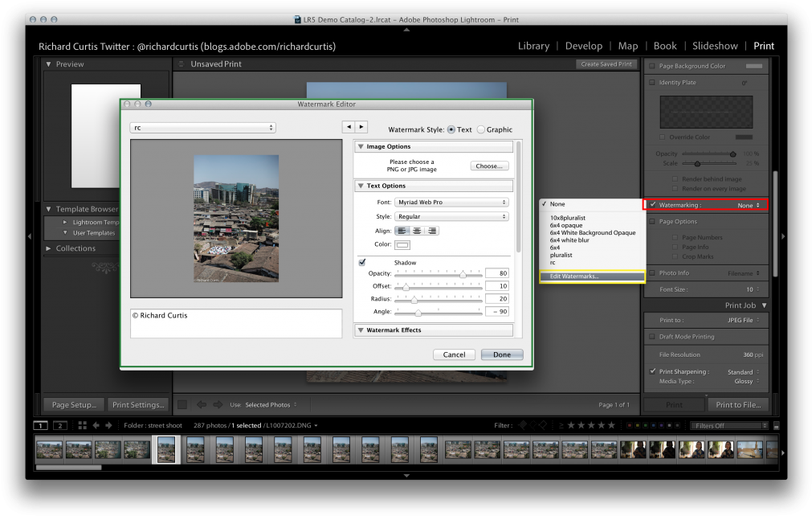The width and height of the screenshot is (812, 516).
Task: Open the text Color swatch
Action: click(402, 245)
